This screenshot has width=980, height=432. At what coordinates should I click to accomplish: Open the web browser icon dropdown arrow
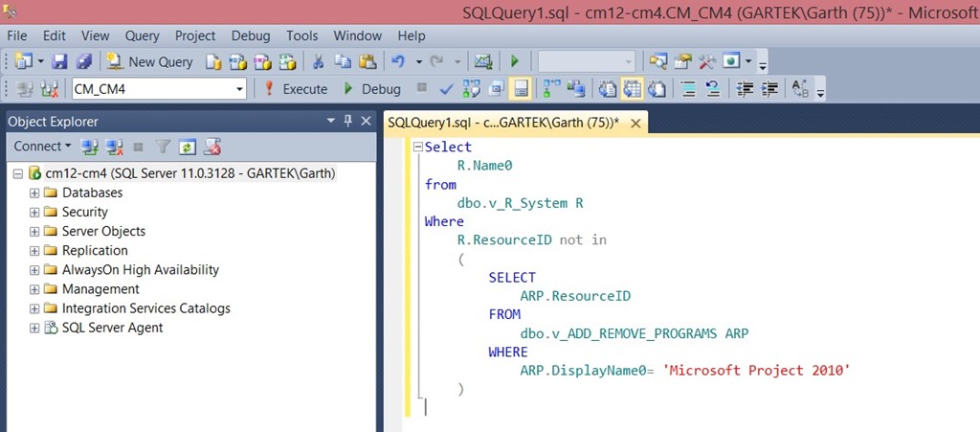[748, 62]
